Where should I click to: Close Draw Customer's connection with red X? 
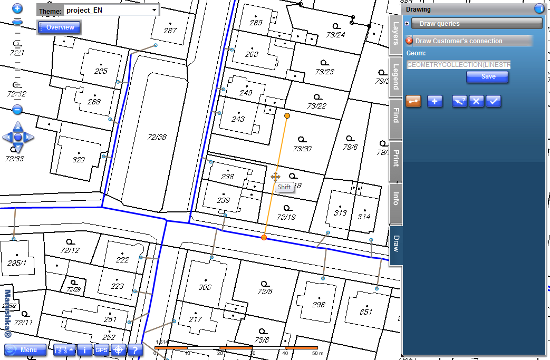[x=409, y=41]
